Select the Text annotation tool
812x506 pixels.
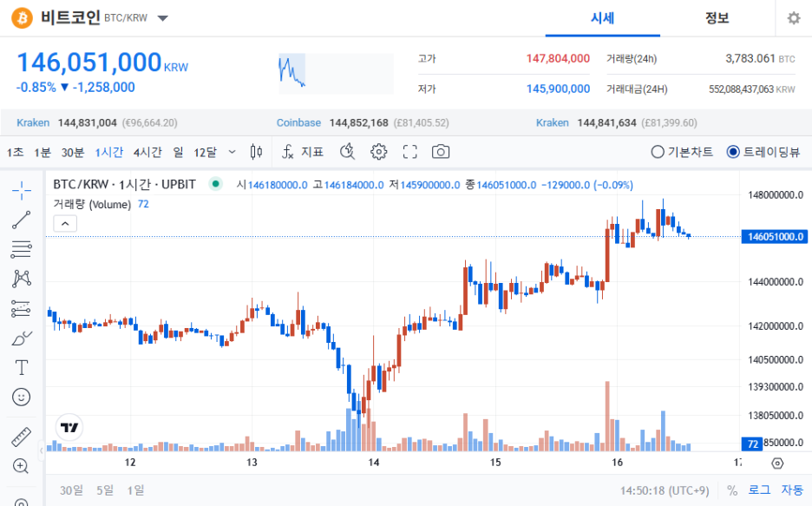(x=21, y=368)
